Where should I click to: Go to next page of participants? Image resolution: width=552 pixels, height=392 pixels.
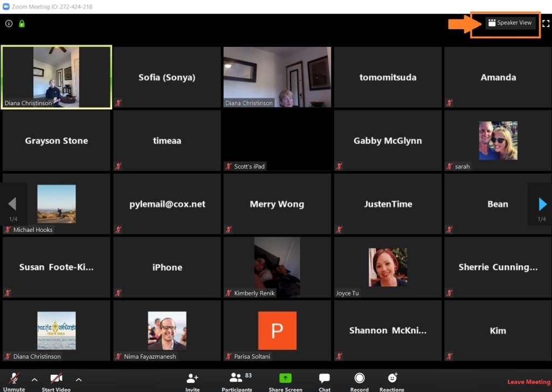pyautogui.click(x=542, y=204)
